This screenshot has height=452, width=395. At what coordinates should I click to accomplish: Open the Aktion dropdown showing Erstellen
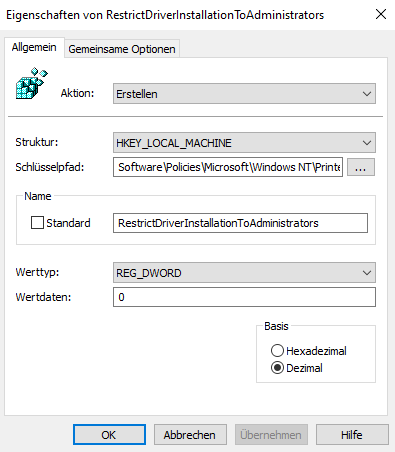tap(244, 94)
